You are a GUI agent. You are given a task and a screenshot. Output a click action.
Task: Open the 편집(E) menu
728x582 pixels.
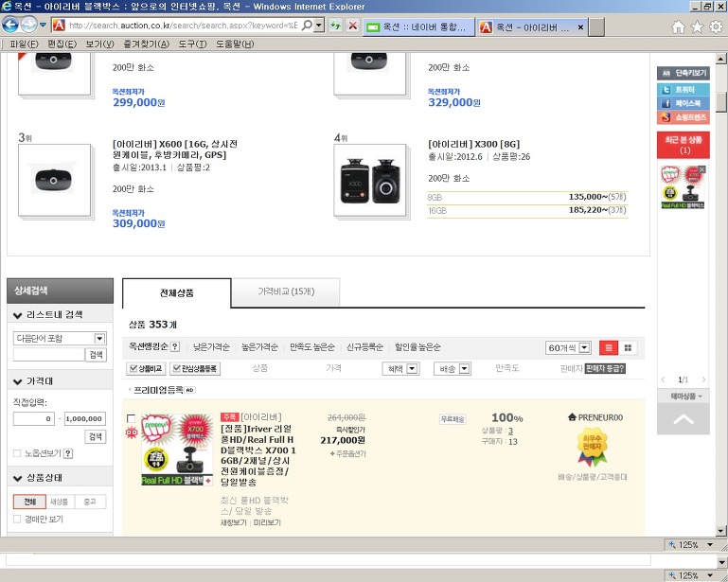coord(62,44)
